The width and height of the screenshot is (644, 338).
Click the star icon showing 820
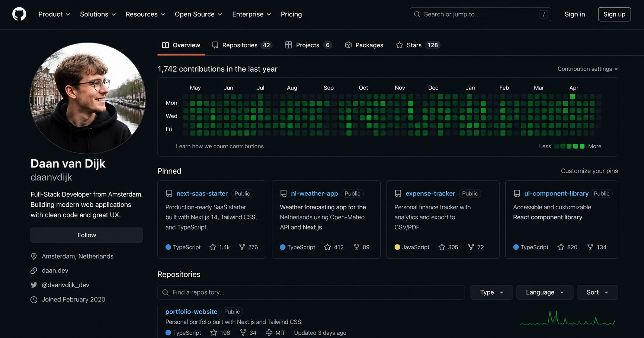click(561, 247)
